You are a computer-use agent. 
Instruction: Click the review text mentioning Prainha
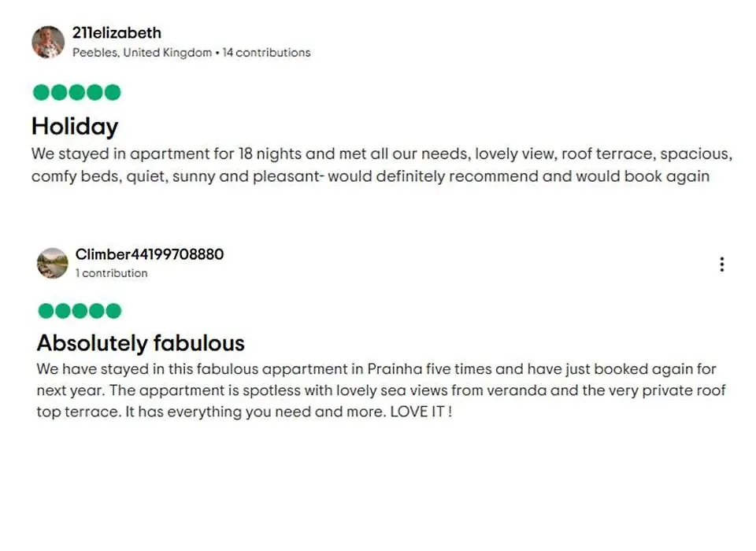[381, 390]
